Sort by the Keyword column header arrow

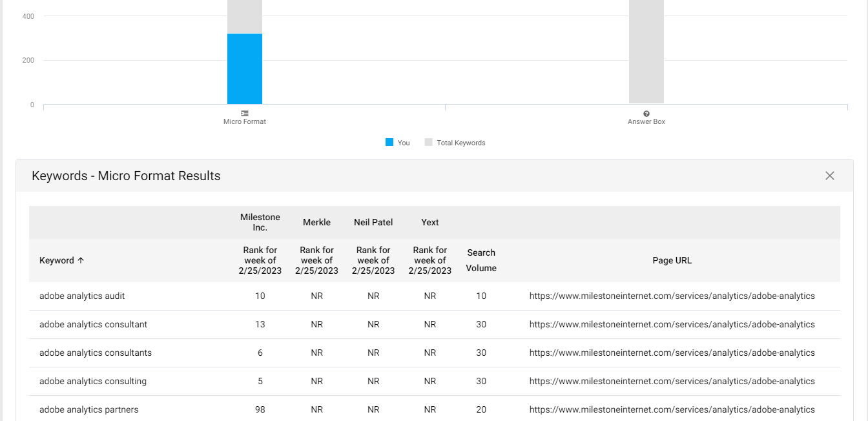[81, 260]
